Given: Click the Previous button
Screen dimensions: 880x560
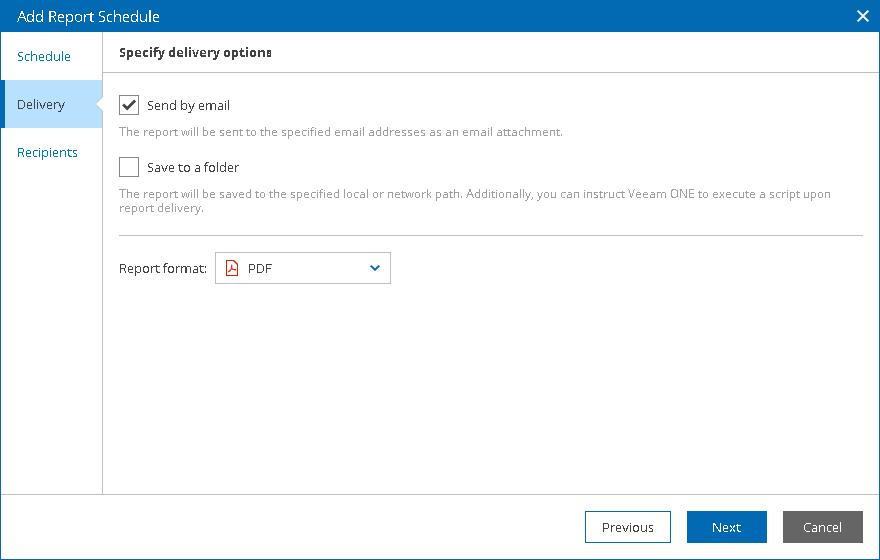Looking at the screenshot, I should (x=627, y=527).
